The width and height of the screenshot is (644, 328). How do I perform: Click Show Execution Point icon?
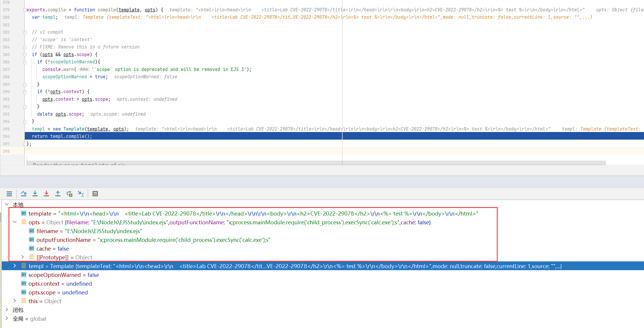[x=9, y=194]
